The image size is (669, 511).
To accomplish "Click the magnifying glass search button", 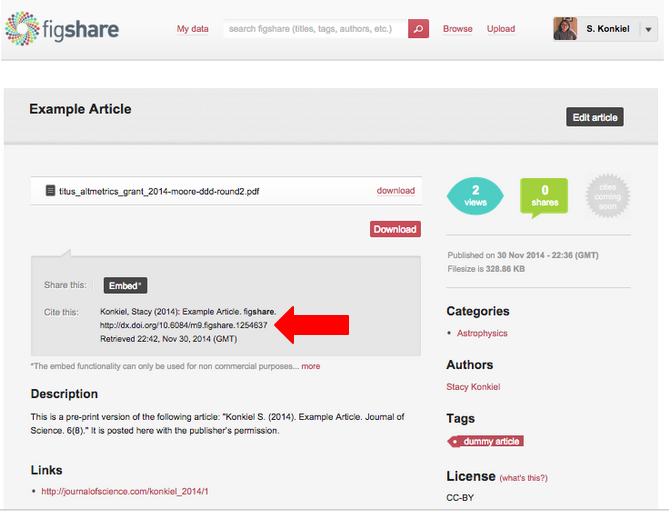I will click(419, 29).
